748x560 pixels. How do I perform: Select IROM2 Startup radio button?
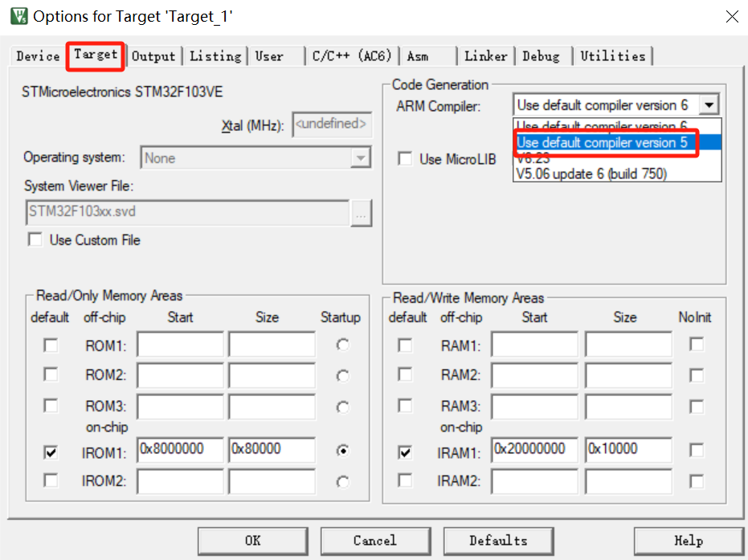342,482
